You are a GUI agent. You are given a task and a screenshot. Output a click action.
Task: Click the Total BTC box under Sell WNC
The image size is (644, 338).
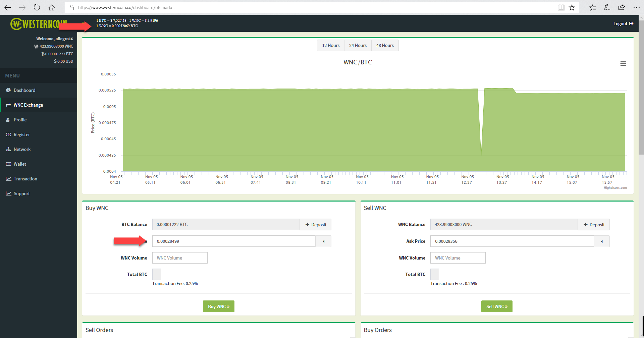tap(435, 274)
